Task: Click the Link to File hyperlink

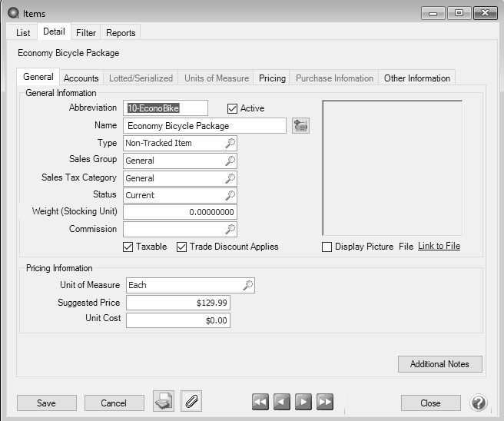Action: [x=439, y=247]
